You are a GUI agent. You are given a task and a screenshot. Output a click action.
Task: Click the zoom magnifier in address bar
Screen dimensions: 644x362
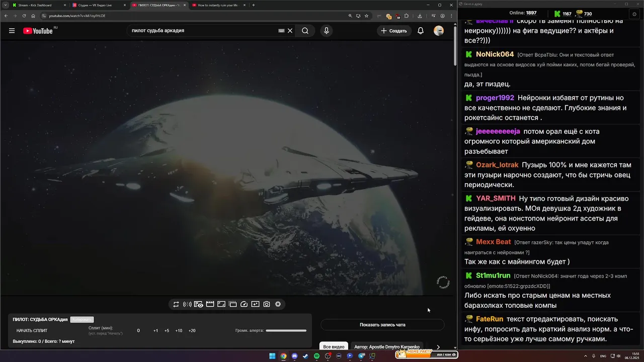[x=350, y=16]
